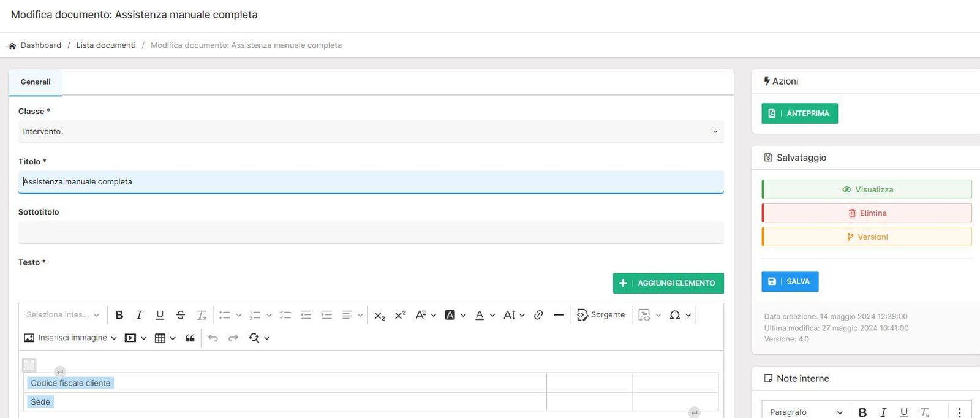The height and width of the screenshot is (418, 980).
Task: Select the Generali tab
Action: tap(36, 82)
